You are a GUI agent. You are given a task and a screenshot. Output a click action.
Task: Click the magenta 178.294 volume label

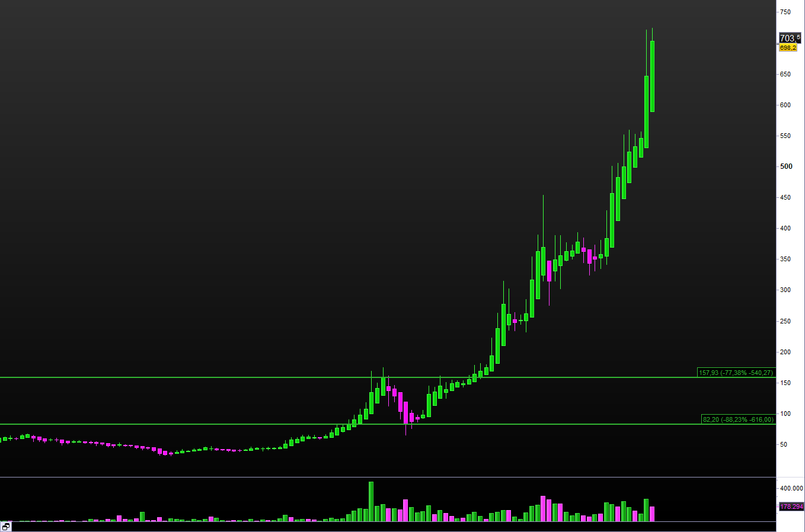click(x=791, y=507)
